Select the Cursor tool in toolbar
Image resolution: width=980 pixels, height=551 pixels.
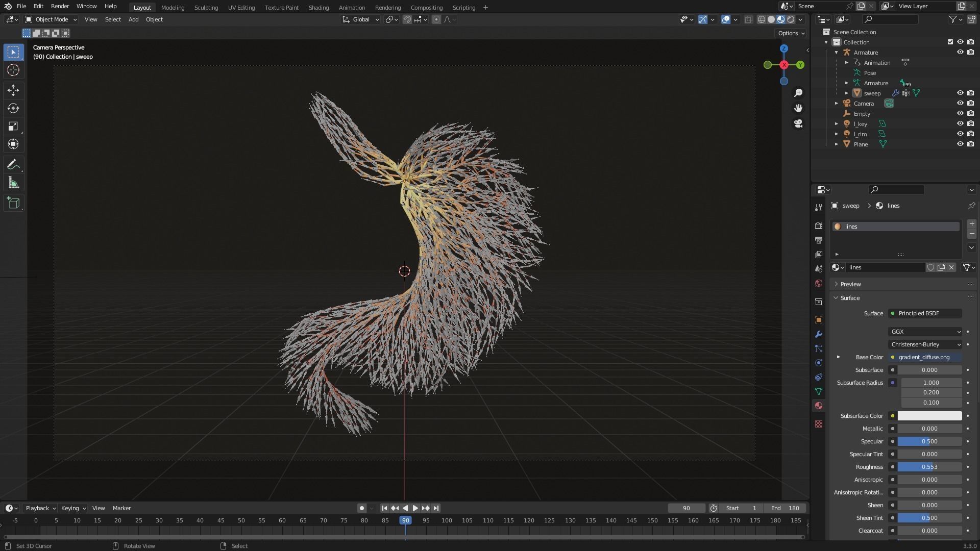coord(13,70)
